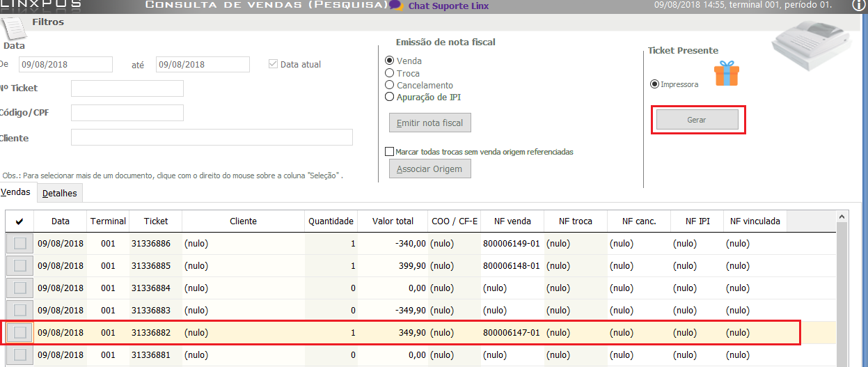The image size is (868, 367).
Task: Click the Chat Suporte Linx speech bubble icon
Action: point(396,6)
